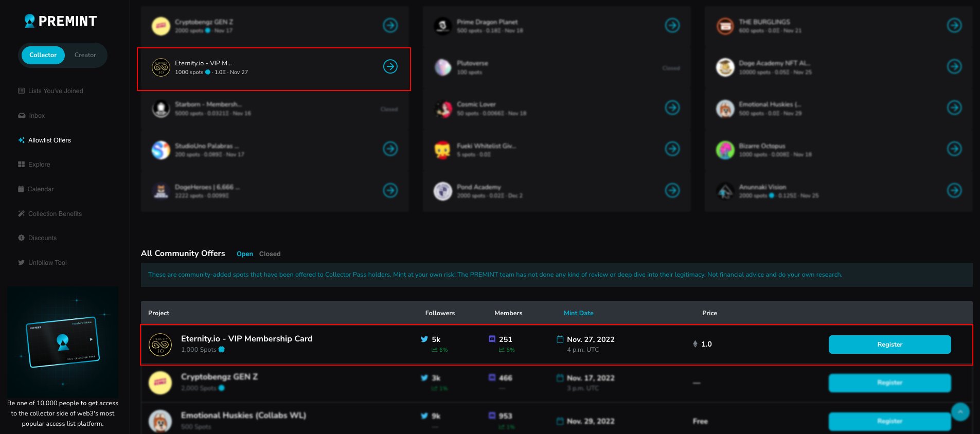Go to Explore section
Image resolution: width=980 pixels, height=434 pixels.
34,165
